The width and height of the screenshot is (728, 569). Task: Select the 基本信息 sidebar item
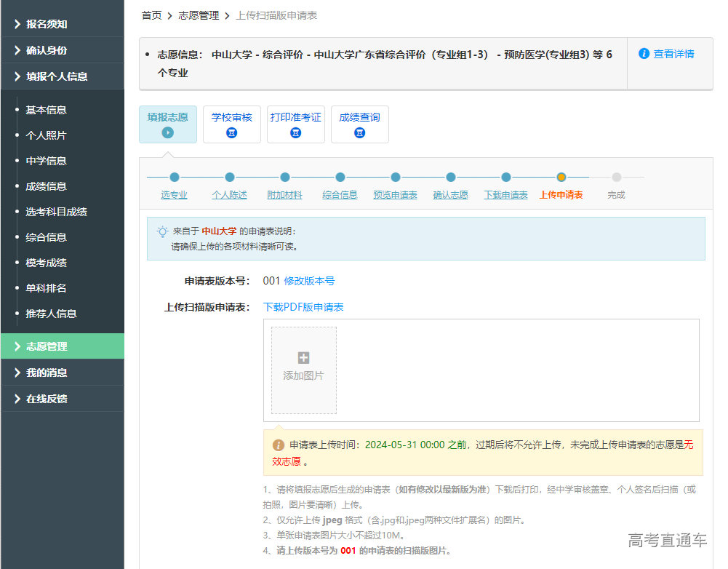coord(46,109)
